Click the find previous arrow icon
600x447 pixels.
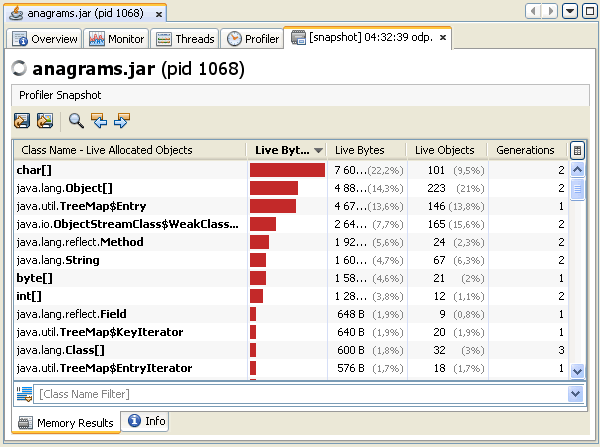click(99, 121)
